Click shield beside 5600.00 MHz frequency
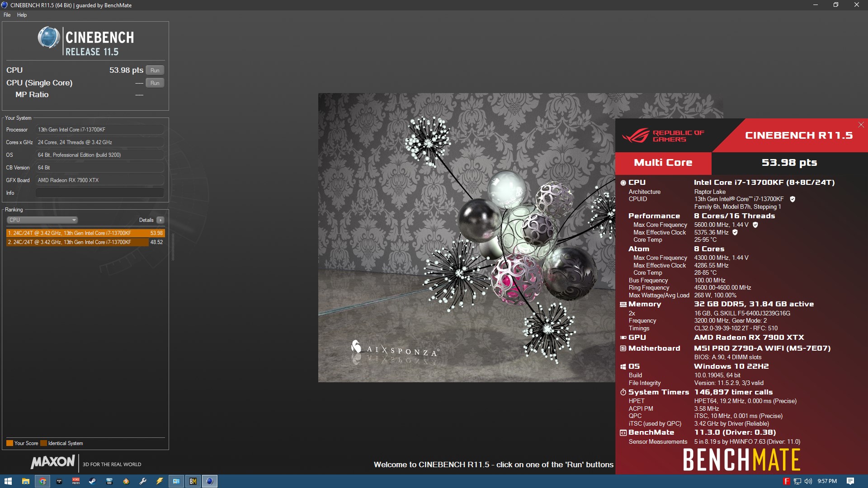Viewport: 868px width, 488px height. tap(755, 225)
